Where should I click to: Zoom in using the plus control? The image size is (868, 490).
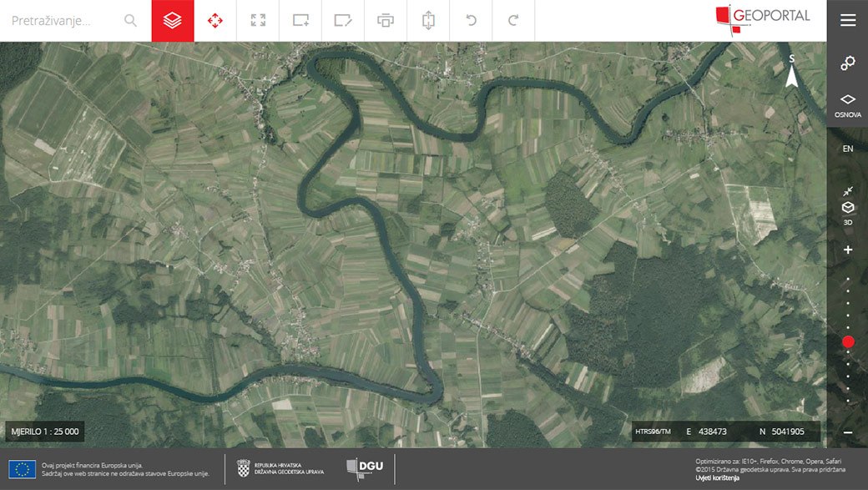pyautogui.click(x=848, y=248)
